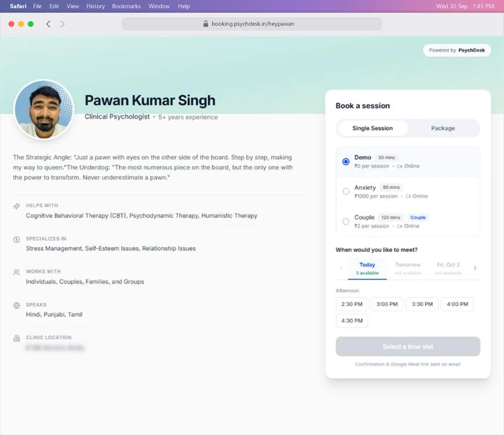Pick the 4:30 PM time slot
Screen dimensions: 504x435
tap(352, 321)
